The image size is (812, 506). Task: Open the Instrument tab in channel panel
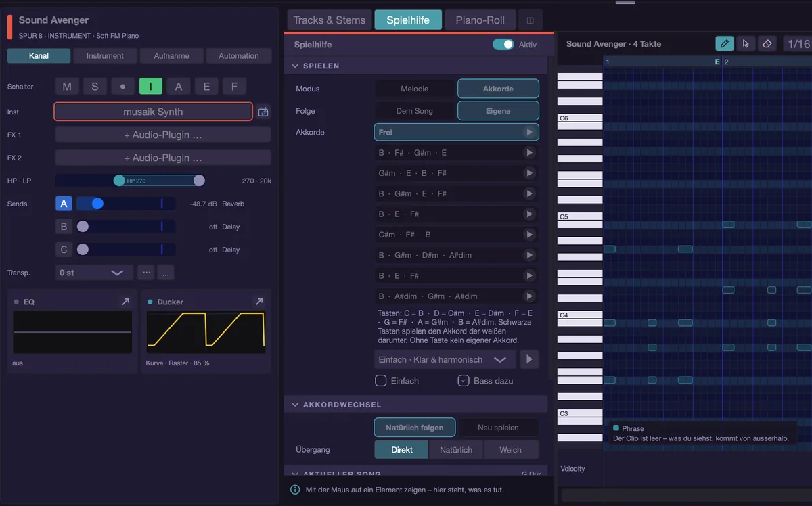pyautogui.click(x=105, y=56)
